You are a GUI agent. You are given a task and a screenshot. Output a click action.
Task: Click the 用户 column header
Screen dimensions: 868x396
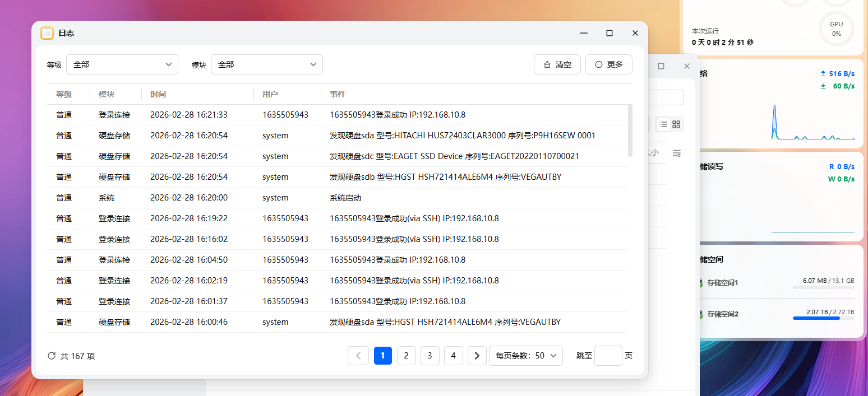pyautogui.click(x=270, y=94)
